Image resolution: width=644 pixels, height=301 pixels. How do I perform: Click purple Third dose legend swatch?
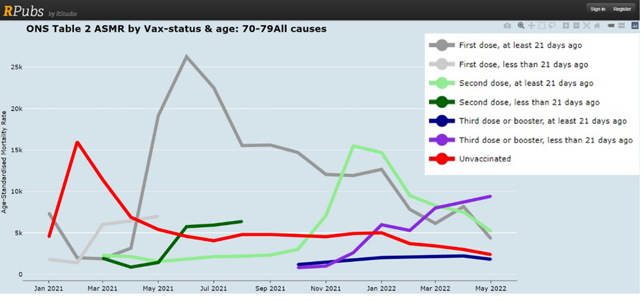pos(442,140)
